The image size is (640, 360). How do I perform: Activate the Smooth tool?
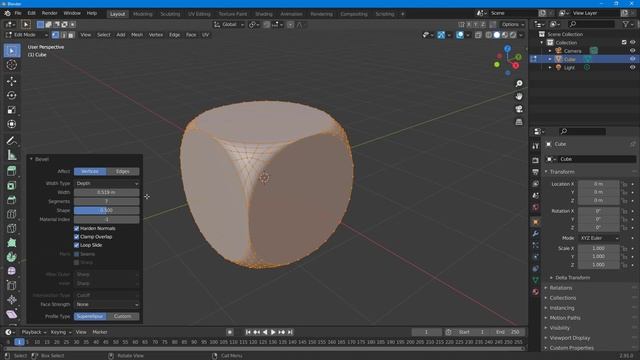pos(12,271)
